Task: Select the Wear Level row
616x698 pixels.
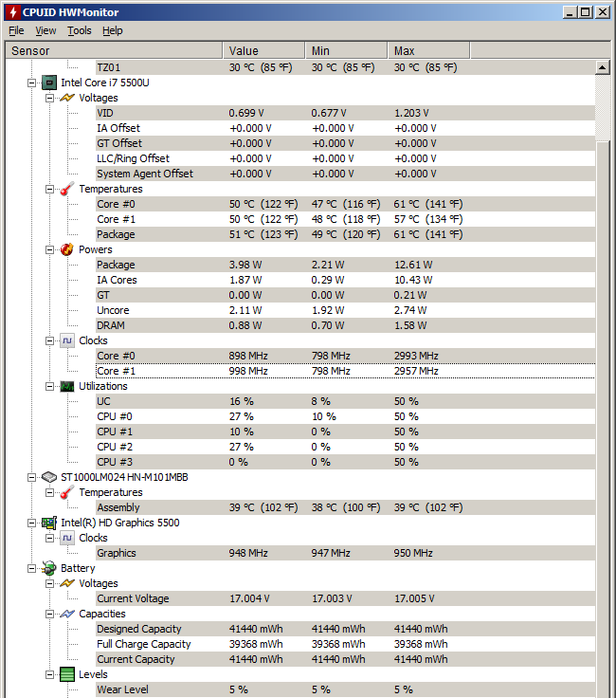Action: 346,689
